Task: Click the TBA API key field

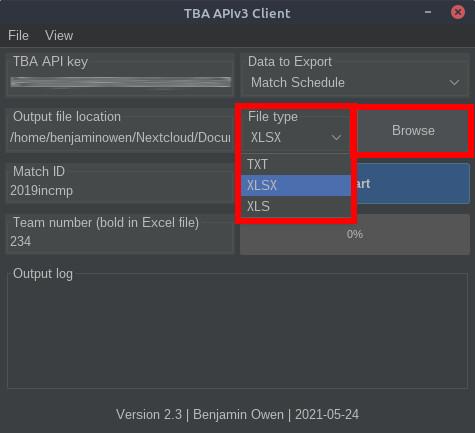Action: [x=121, y=82]
